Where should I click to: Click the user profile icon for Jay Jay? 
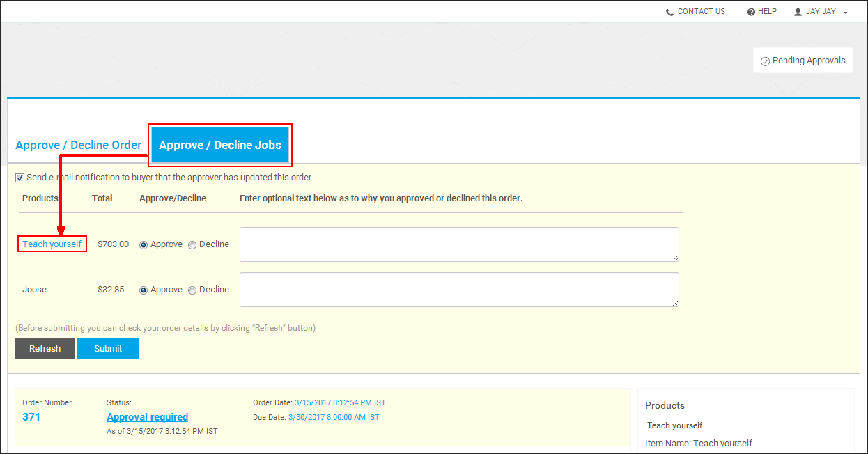pos(798,12)
